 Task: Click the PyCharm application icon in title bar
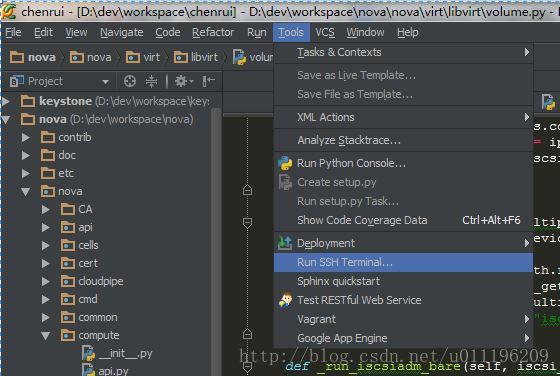click(x=9, y=11)
